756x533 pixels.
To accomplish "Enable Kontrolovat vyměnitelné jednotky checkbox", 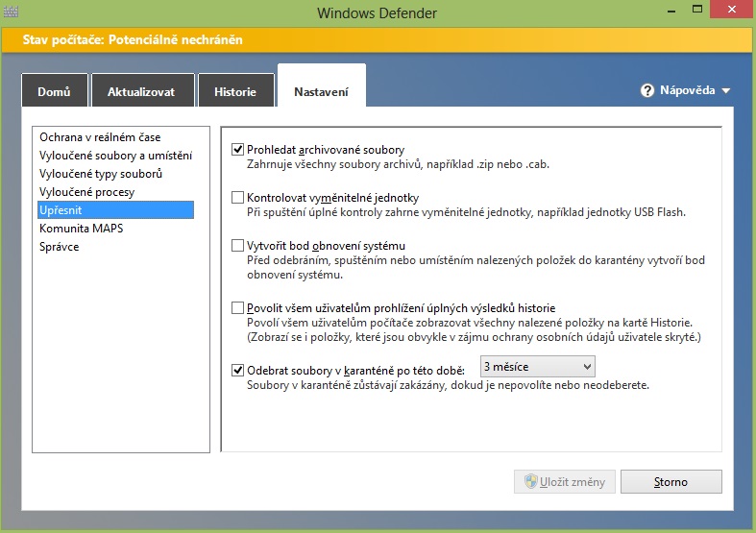I will point(237,198).
